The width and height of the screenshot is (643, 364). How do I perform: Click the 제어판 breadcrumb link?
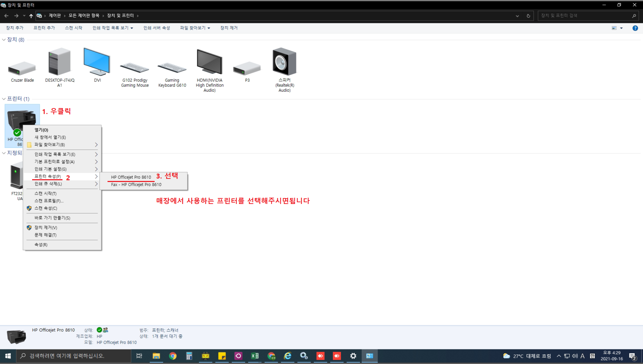pyautogui.click(x=55, y=16)
